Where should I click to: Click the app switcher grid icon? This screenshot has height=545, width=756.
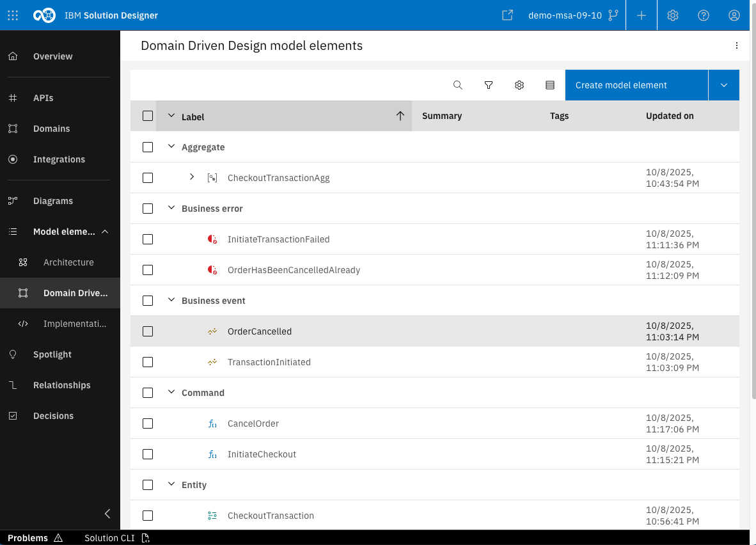(x=13, y=15)
